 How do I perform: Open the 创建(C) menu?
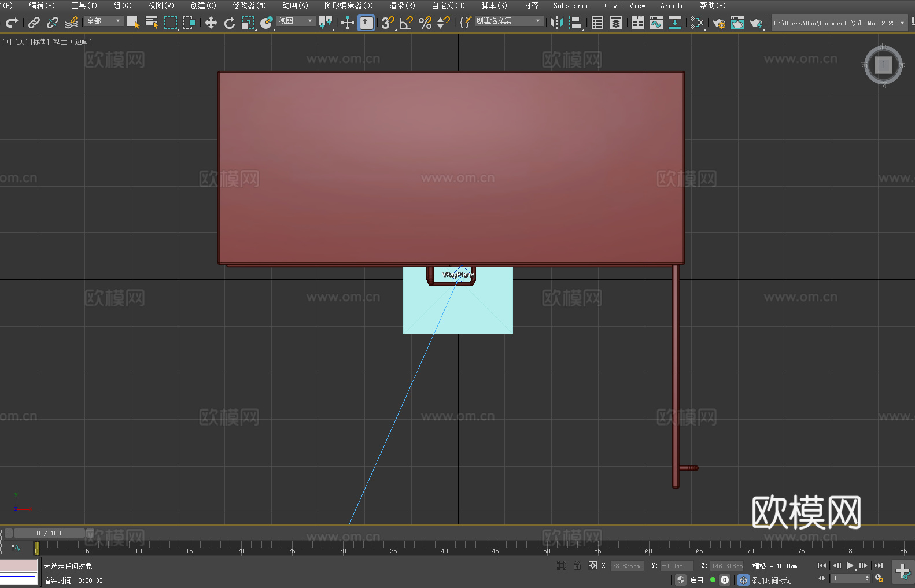pyautogui.click(x=203, y=5)
